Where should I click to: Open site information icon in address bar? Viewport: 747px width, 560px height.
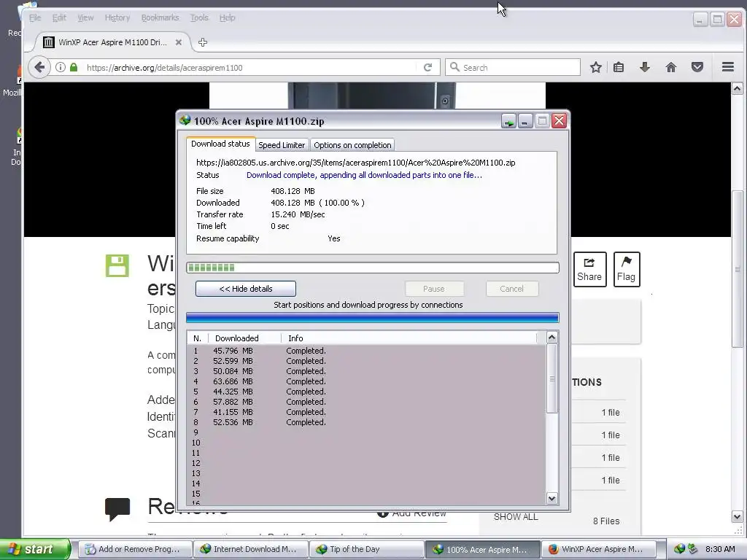click(x=61, y=67)
